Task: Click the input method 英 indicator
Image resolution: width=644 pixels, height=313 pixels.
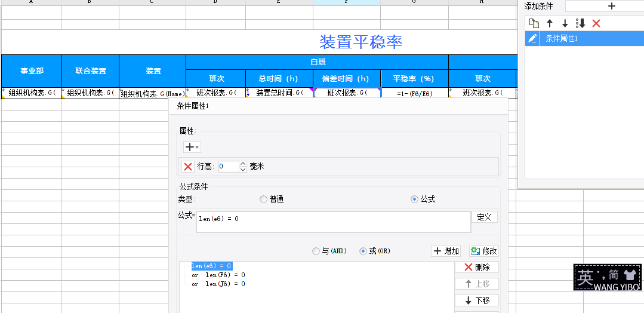Action: click(x=585, y=277)
